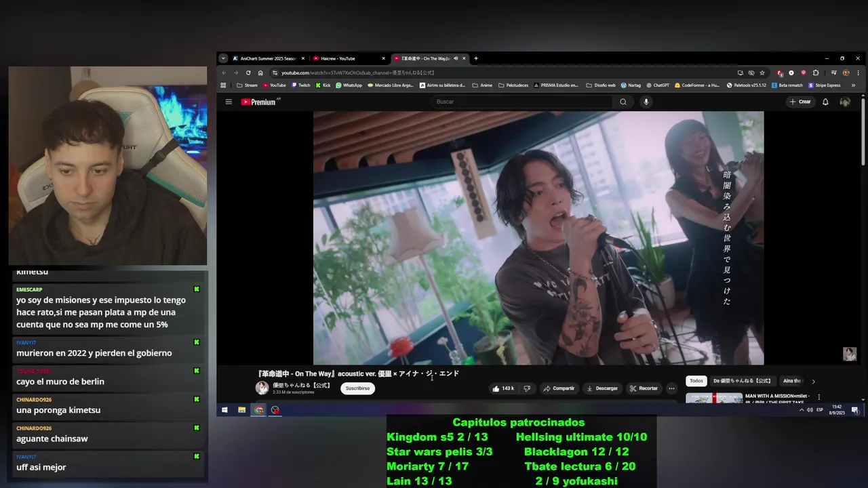Viewport: 868px width, 488px height.
Task: Switch to AniChart Summer 2025 tab
Action: point(268,58)
